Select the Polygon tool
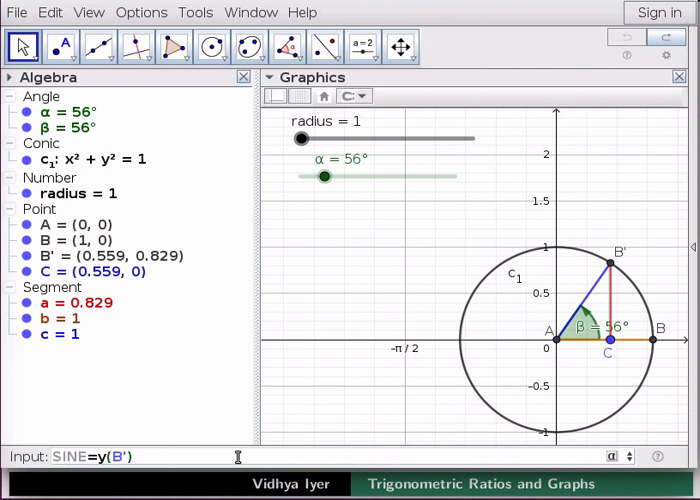Viewport: 700px width, 500px height. [x=174, y=46]
